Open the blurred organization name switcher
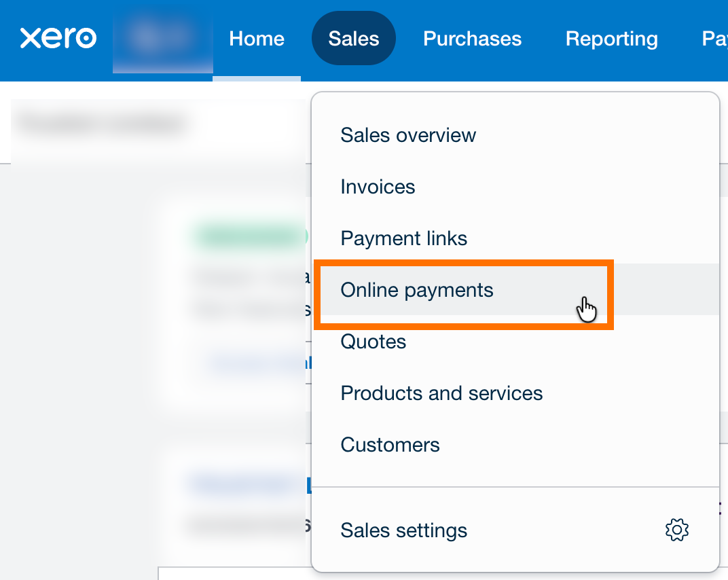Screen dimensions: 728x580 point(162,39)
